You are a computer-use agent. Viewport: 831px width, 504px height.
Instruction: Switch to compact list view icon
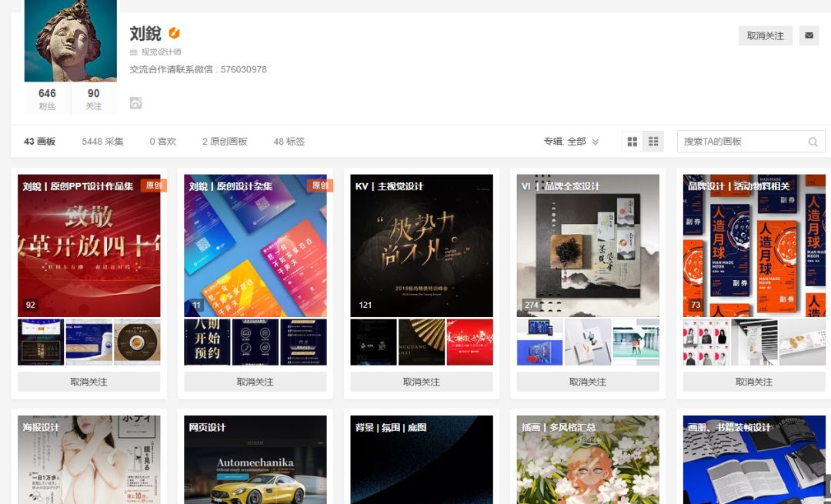pyautogui.click(x=653, y=142)
